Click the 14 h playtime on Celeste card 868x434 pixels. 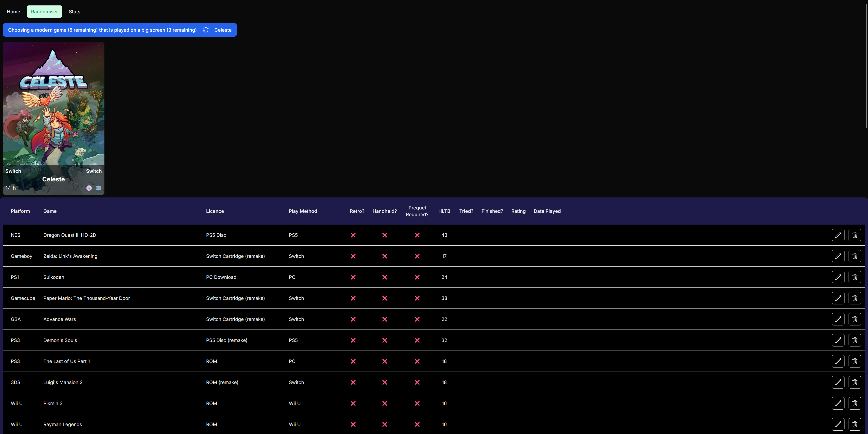tap(10, 188)
